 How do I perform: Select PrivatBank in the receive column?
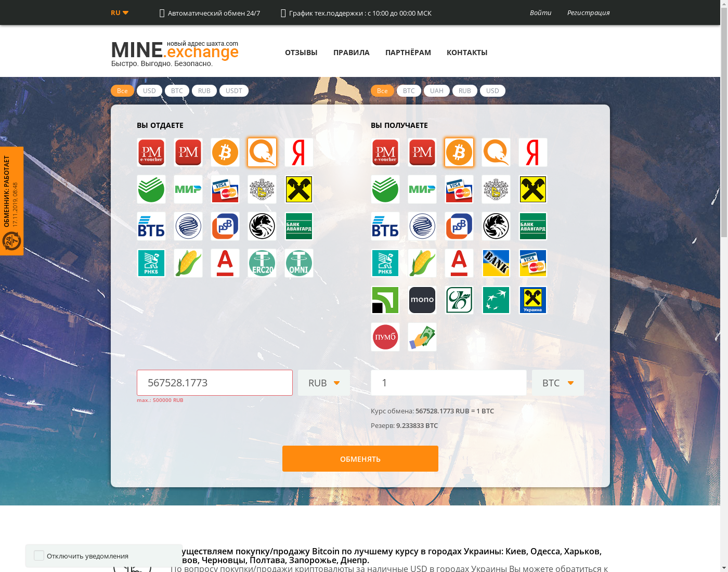385,300
